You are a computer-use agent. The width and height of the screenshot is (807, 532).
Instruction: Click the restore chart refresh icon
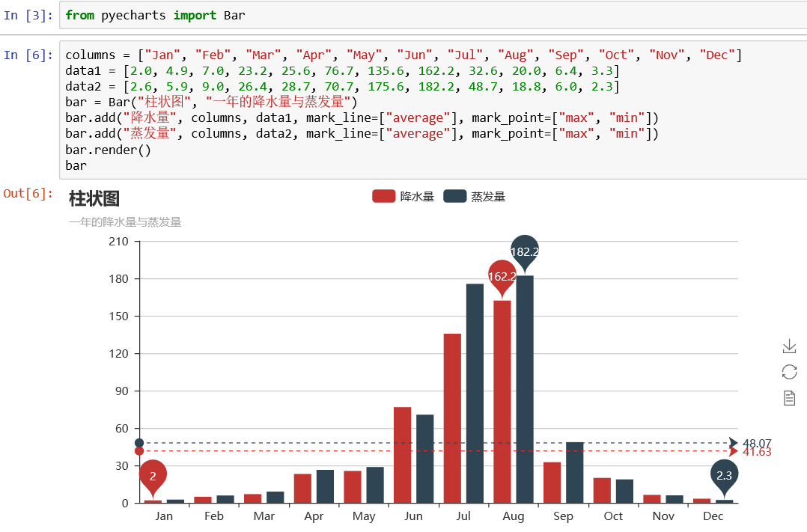point(789,372)
